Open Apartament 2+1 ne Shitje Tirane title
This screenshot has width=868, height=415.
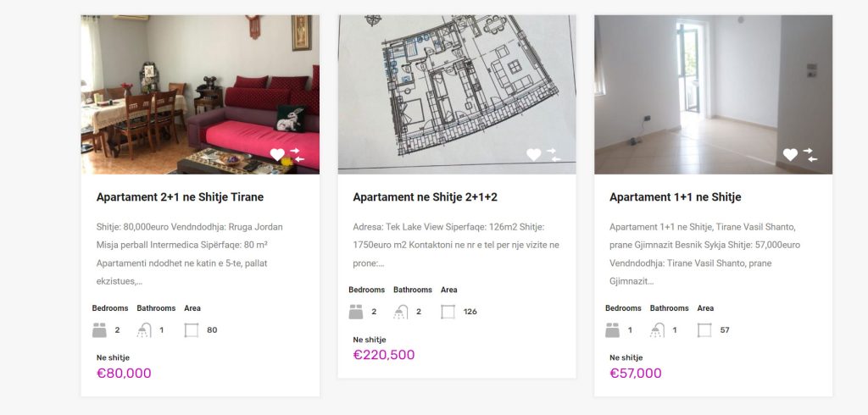point(180,197)
